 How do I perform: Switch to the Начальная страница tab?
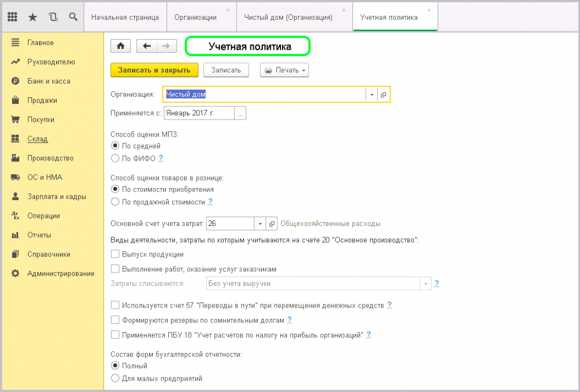tap(125, 18)
